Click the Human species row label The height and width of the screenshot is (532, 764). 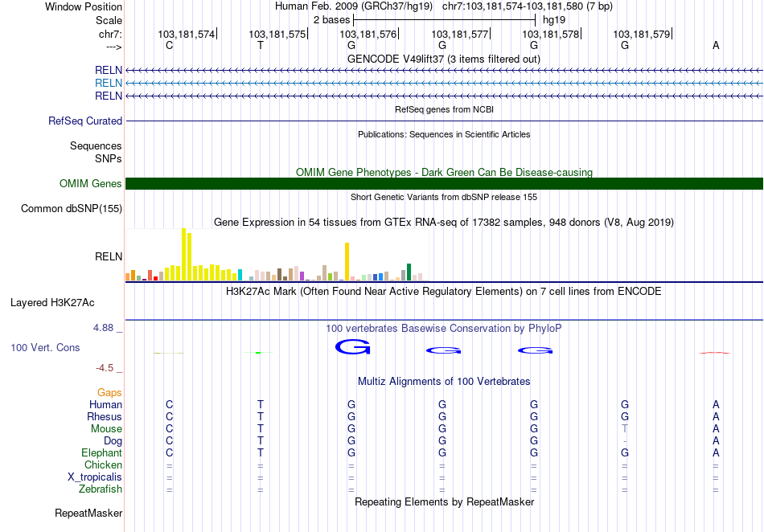(106, 405)
